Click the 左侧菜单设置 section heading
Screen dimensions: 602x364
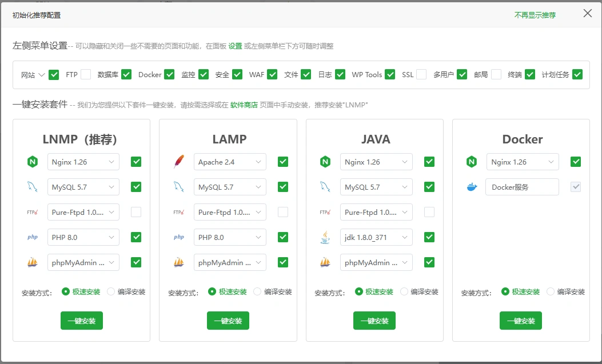tap(40, 46)
